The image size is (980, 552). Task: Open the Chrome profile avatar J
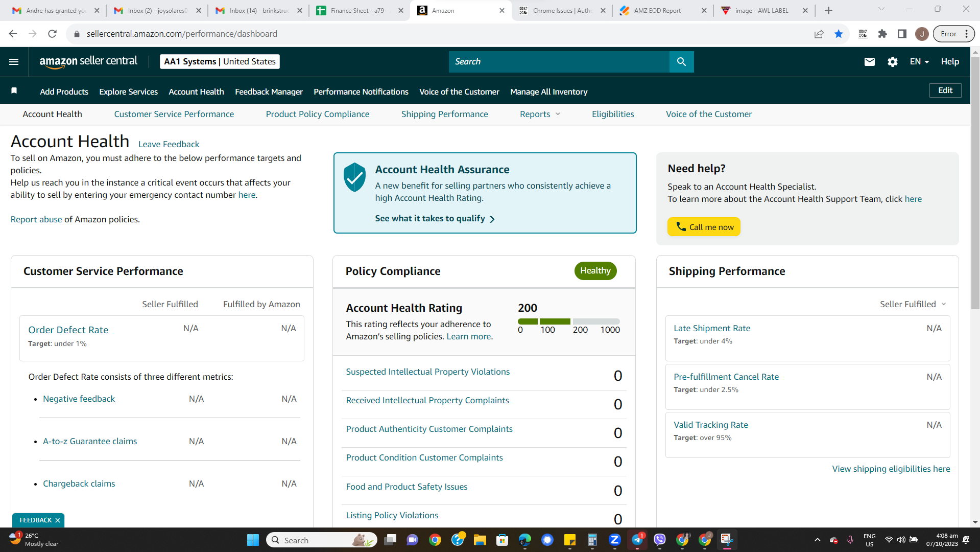[x=922, y=34]
